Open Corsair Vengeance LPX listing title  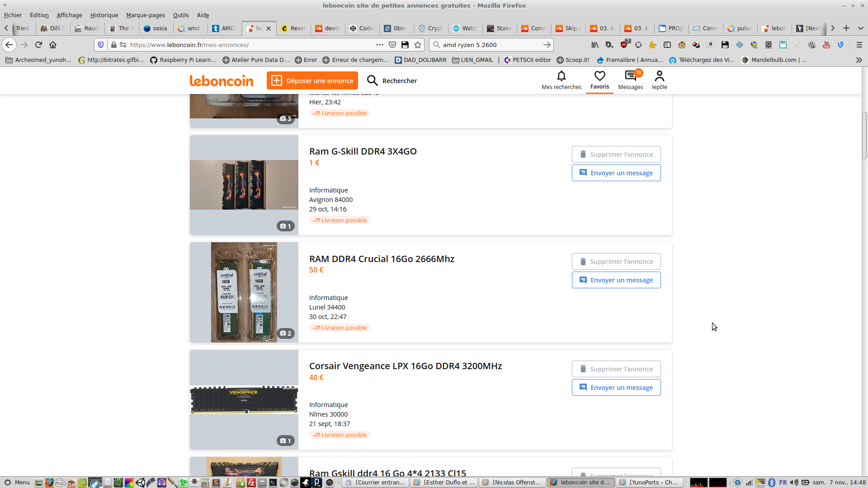coord(405,366)
